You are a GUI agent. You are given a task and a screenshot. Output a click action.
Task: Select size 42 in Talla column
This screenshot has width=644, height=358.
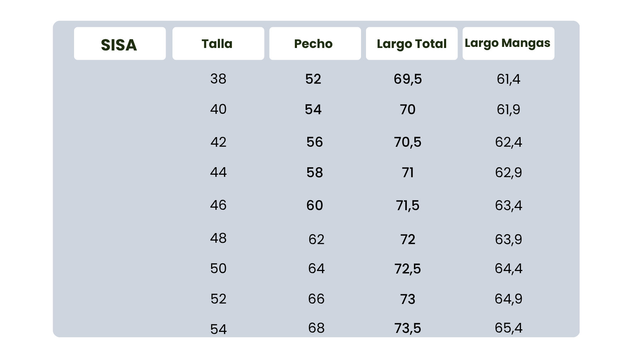(x=218, y=142)
